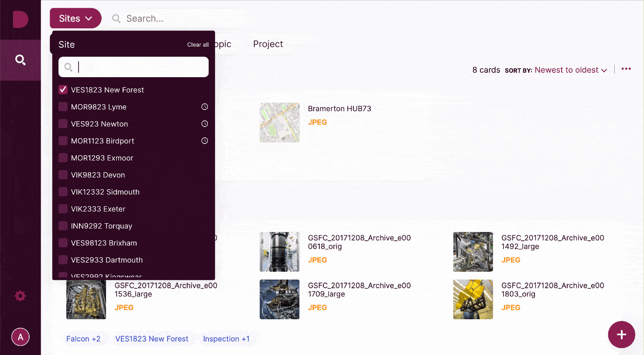The width and height of the screenshot is (644, 355).
Task: Click the clock icon beside MOR9823 Lyme
Action: tap(204, 107)
